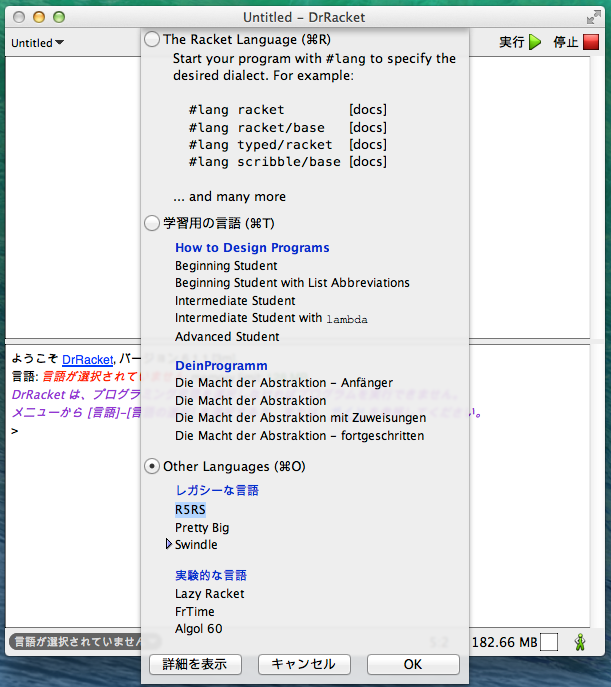Click the 詳細を表示 button
This screenshot has width=611, height=687.
195,664
